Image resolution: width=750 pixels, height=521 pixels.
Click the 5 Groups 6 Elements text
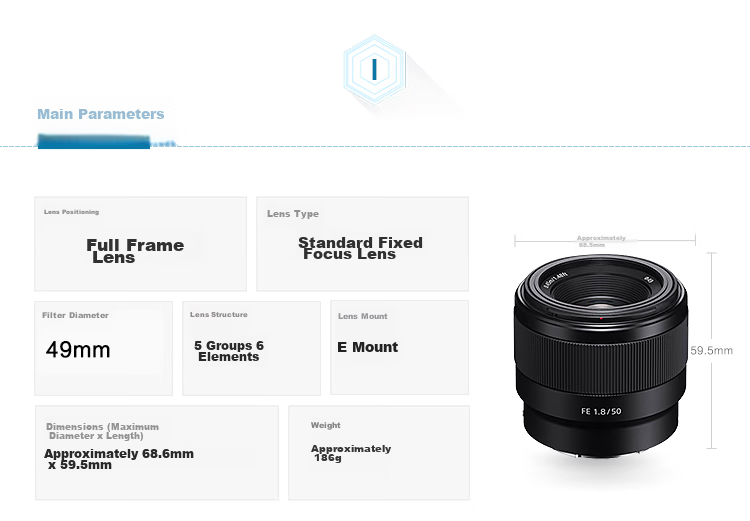tap(229, 351)
